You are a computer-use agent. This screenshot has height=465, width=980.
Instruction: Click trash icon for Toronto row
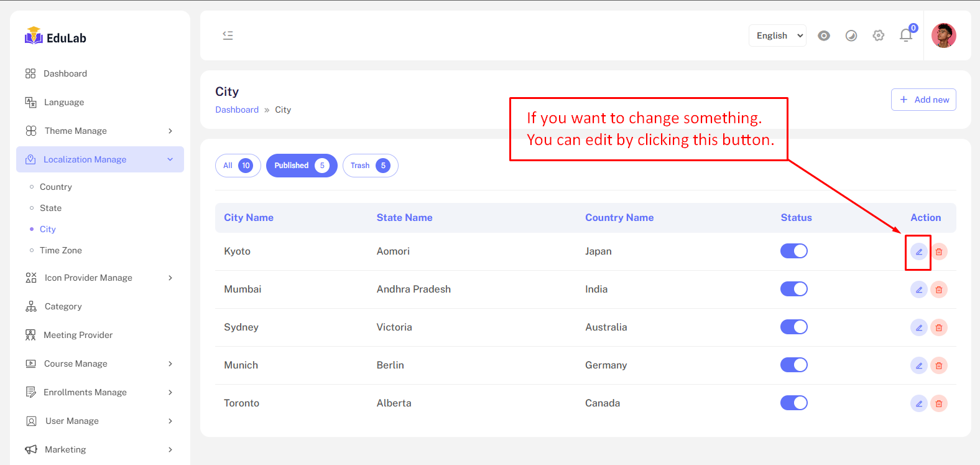click(939, 404)
